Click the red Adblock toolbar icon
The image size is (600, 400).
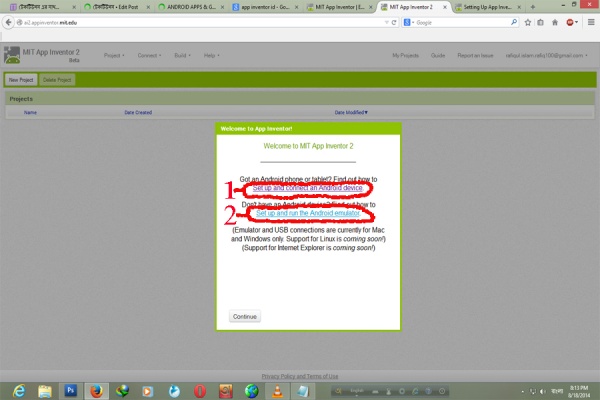tap(570, 23)
